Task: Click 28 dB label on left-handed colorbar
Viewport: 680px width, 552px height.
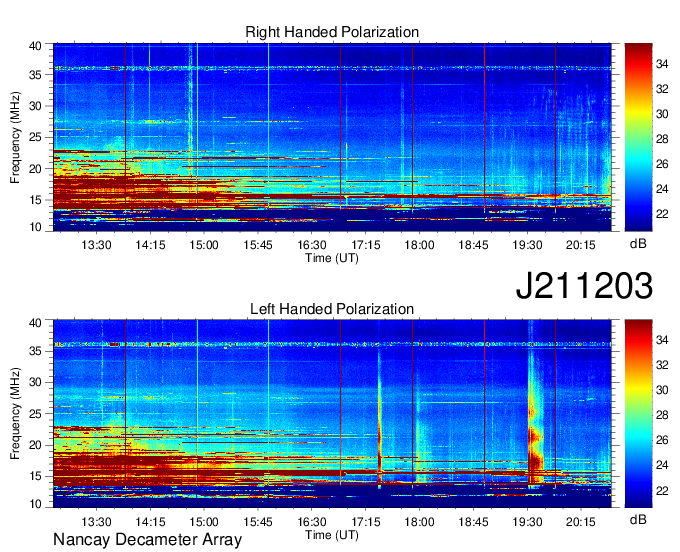Action: click(662, 416)
